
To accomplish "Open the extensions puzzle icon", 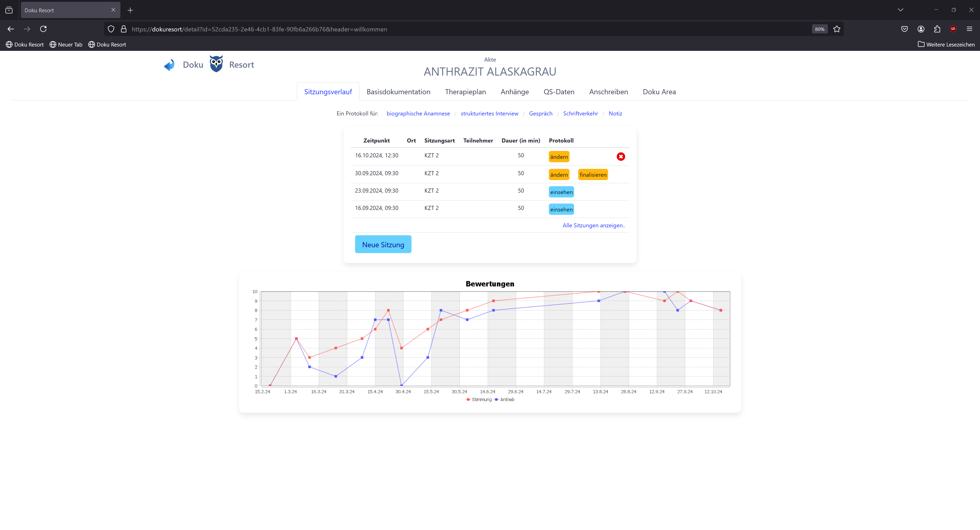I will click(937, 29).
